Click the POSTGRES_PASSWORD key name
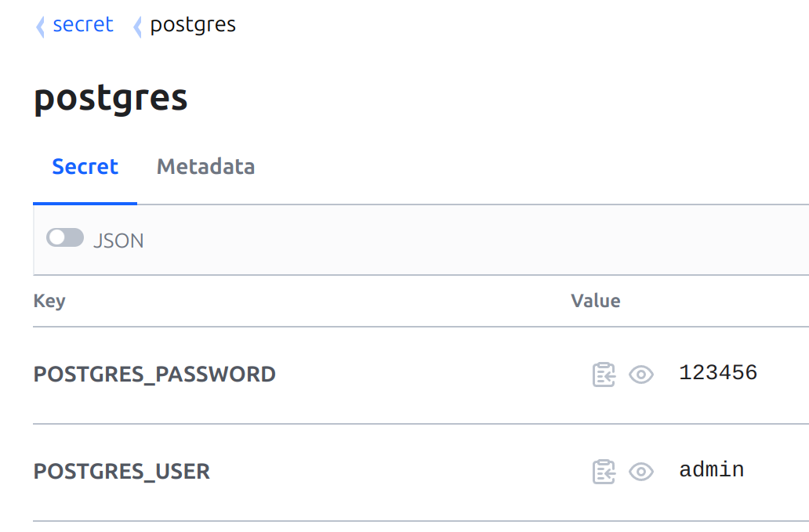Image resolution: width=809 pixels, height=532 pixels. (154, 375)
